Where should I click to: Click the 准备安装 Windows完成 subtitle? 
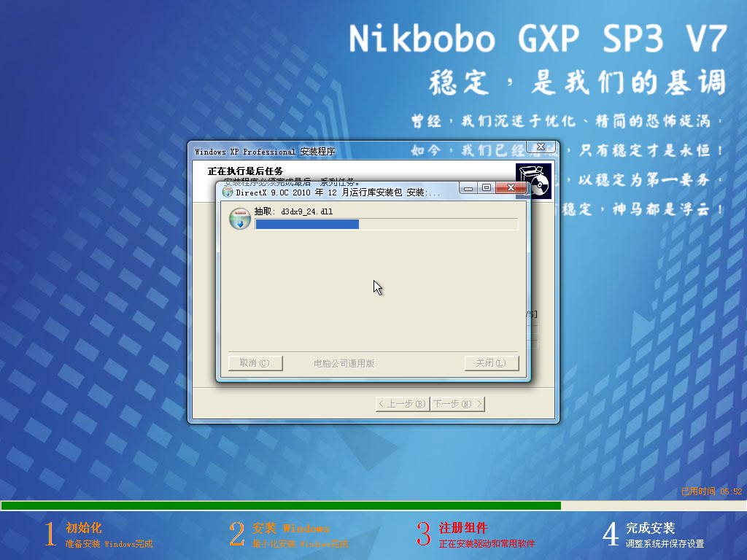pyautogui.click(x=109, y=544)
